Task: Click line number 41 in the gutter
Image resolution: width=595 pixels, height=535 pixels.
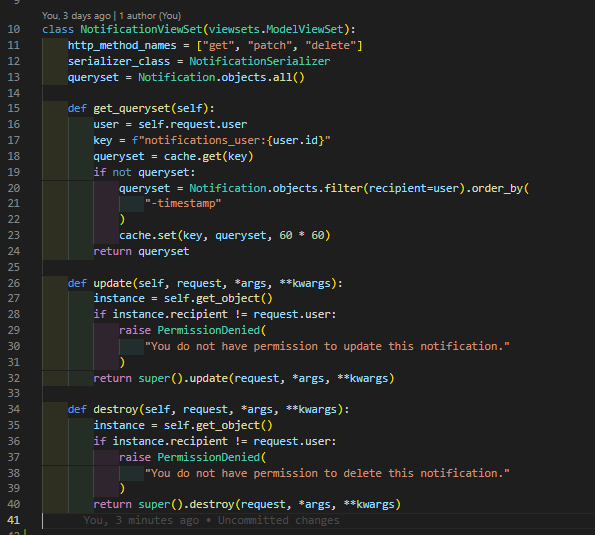Action: [14, 520]
